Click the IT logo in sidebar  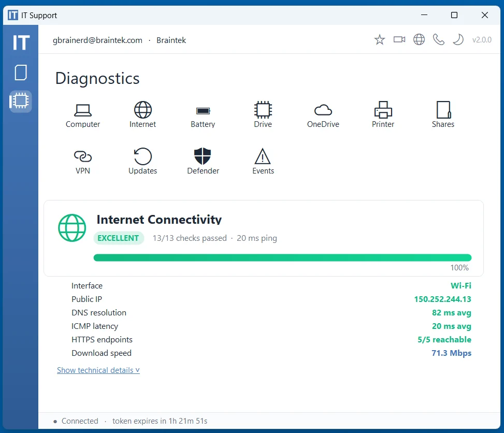[21, 42]
